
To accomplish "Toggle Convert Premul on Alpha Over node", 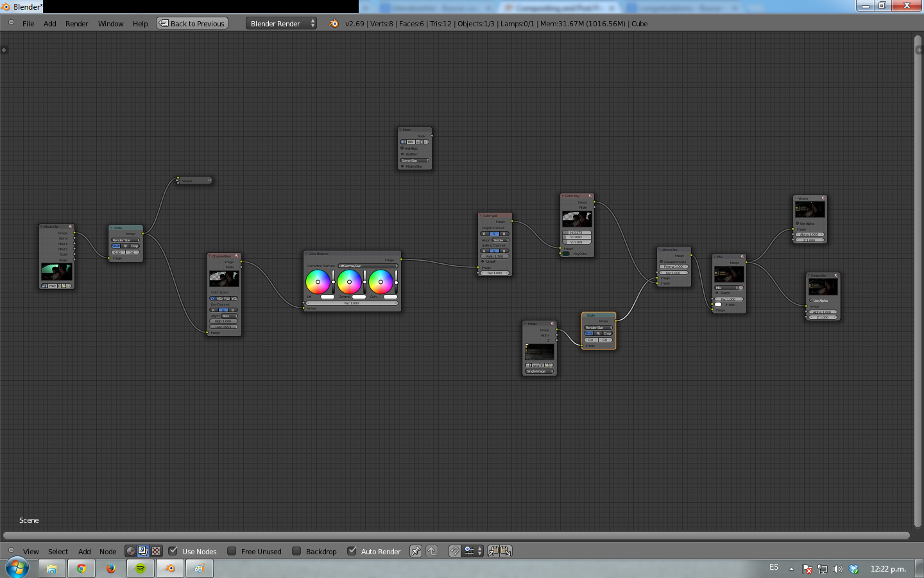I will (661, 262).
